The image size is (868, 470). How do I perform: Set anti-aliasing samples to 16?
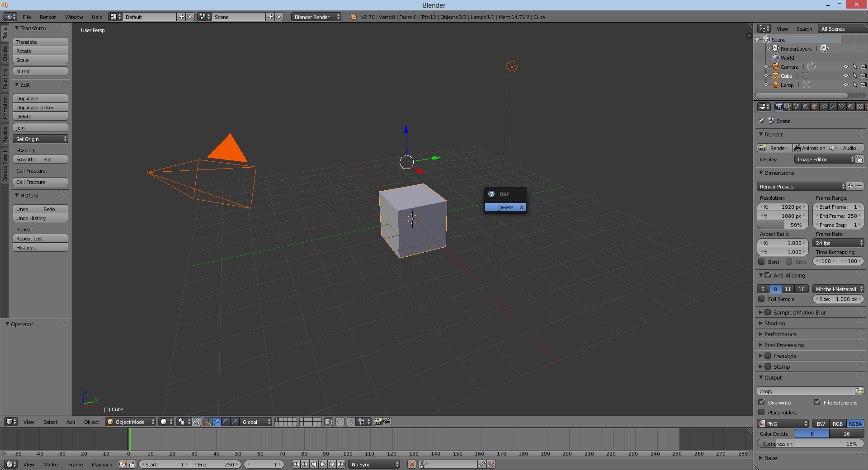tap(801, 289)
